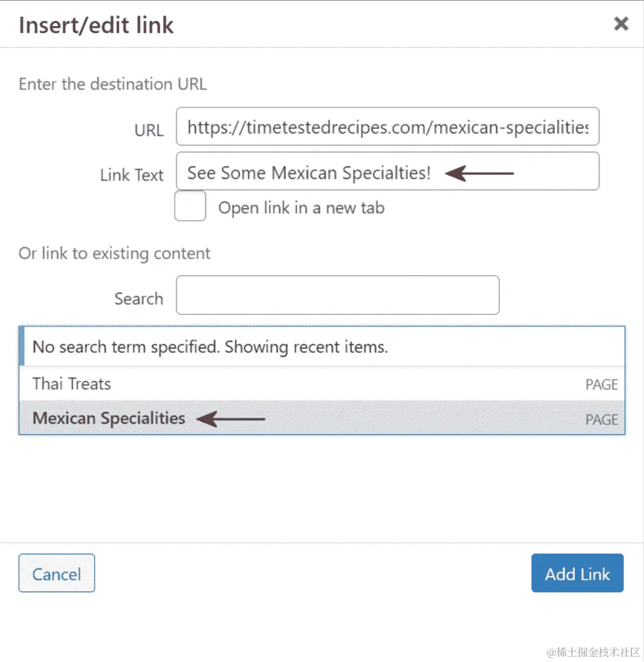Click the "Insert/edit link" dialog title

96,25
